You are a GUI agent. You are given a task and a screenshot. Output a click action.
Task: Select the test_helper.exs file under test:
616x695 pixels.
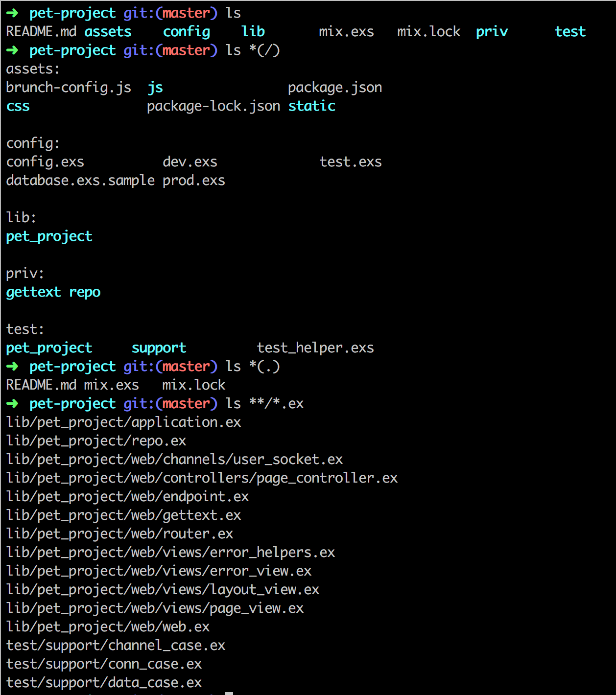[315, 347]
